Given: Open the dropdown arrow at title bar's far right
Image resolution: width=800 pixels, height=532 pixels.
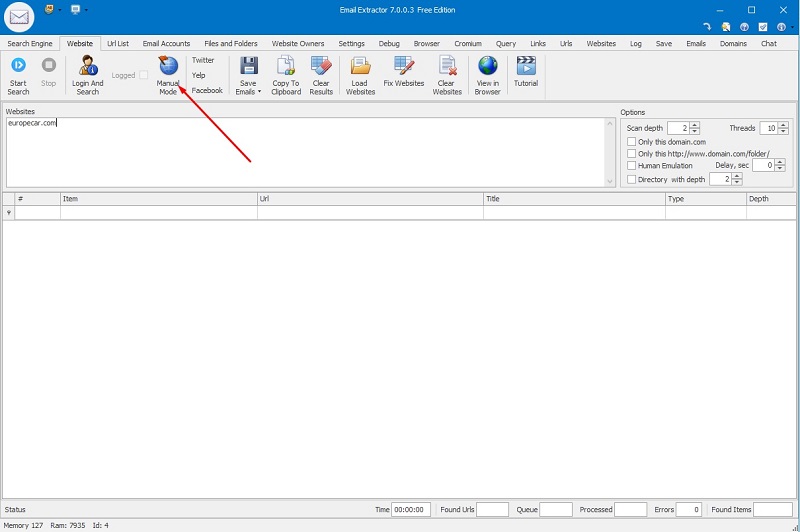Looking at the screenshot, I should click(x=792, y=27).
